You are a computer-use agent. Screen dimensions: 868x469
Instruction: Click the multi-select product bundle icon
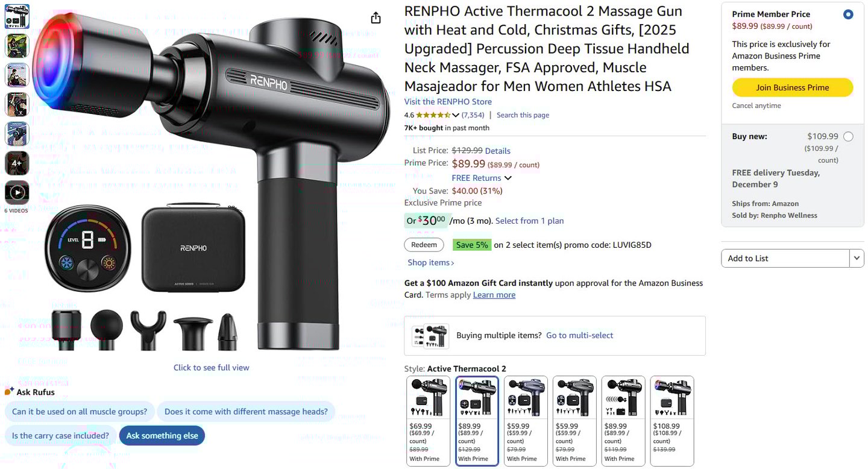pyautogui.click(x=430, y=336)
